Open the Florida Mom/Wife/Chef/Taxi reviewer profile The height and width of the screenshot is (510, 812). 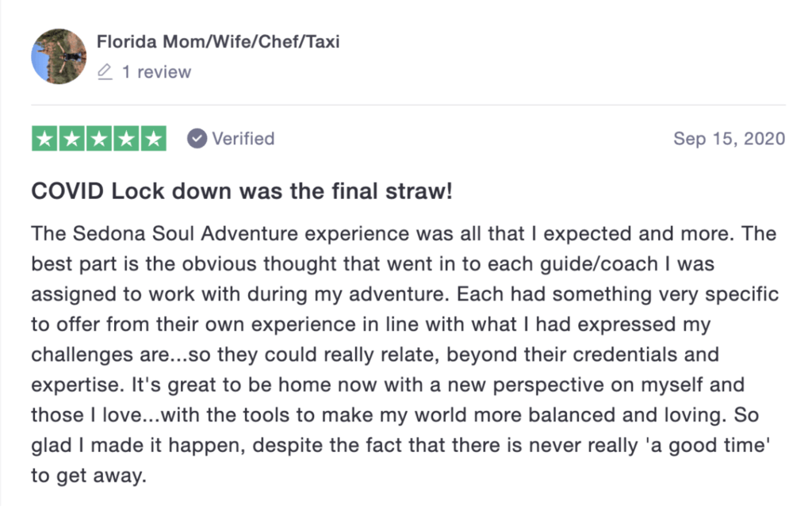click(x=218, y=41)
